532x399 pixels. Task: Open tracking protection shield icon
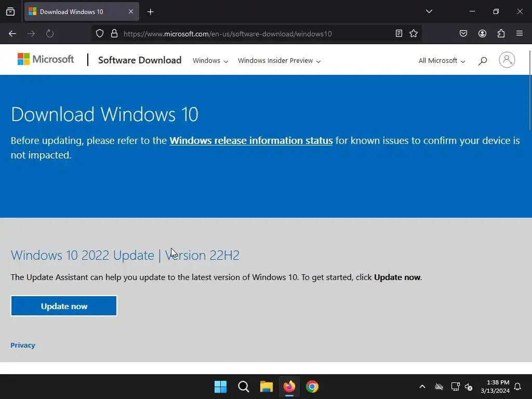tap(99, 34)
